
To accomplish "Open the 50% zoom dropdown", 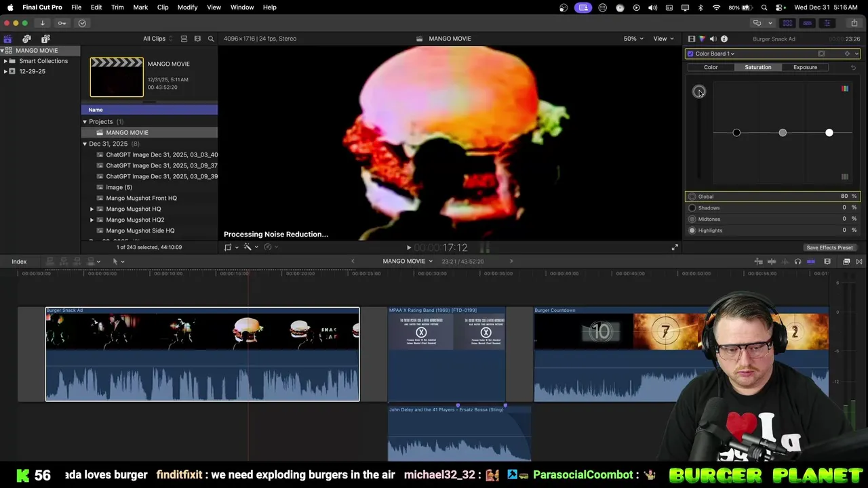I will [633, 39].
